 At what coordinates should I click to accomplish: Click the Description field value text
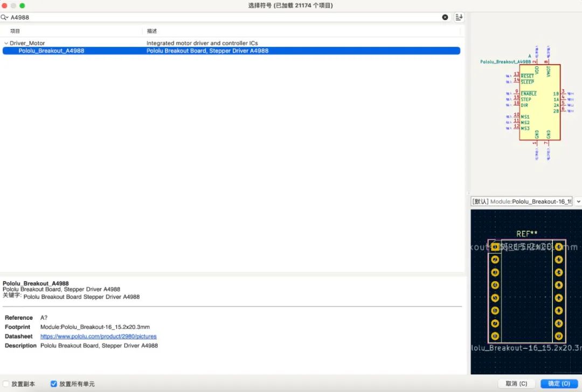click(x=99, y=346)
